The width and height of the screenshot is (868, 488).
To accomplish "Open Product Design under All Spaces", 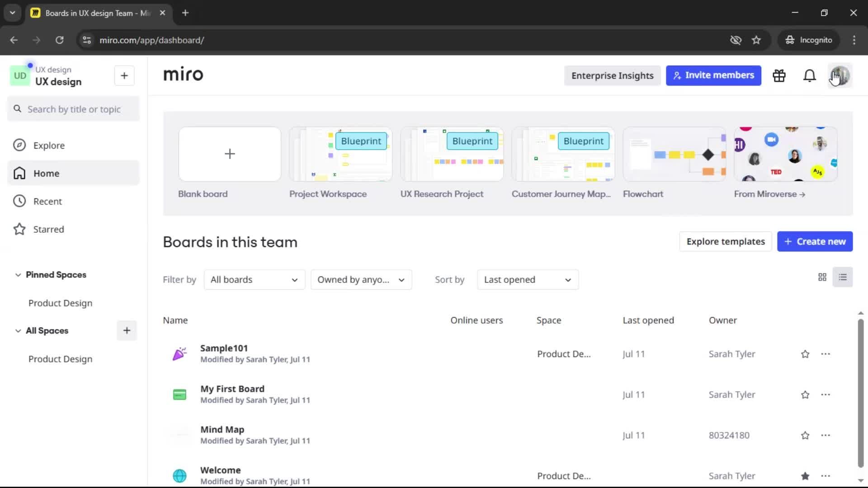I will pyautogui.click(x=60, y=359).
